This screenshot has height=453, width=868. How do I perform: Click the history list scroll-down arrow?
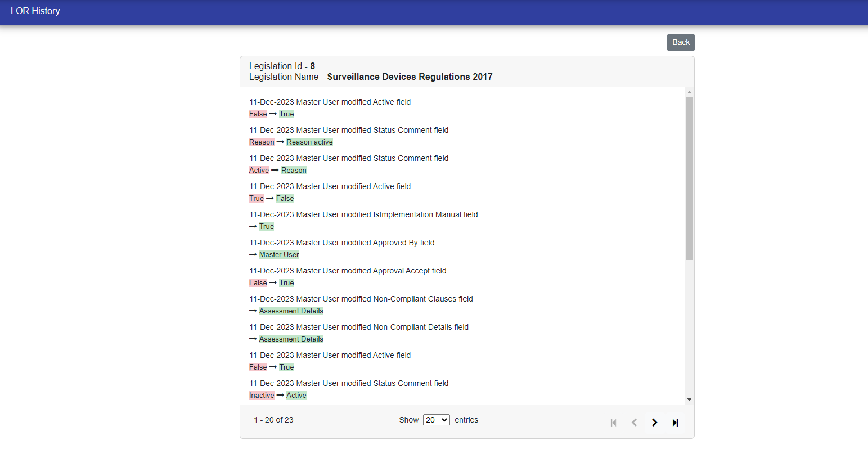pos(689,400)
